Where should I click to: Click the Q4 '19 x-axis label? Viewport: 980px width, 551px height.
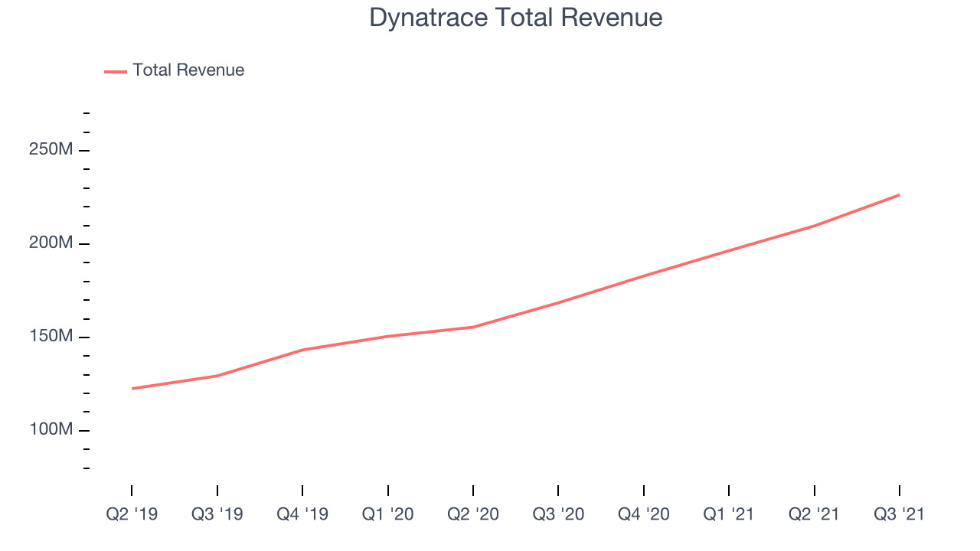[x=302, y=514]
